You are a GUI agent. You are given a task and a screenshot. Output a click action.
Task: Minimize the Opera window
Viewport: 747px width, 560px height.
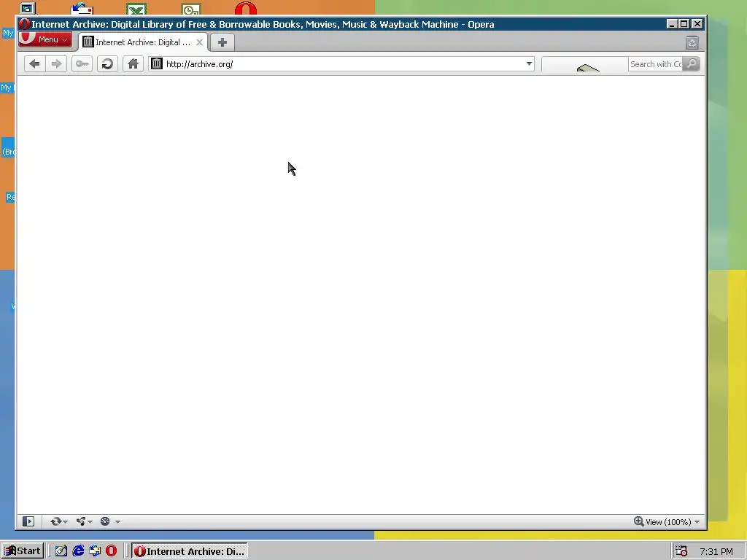pos(672,24)
